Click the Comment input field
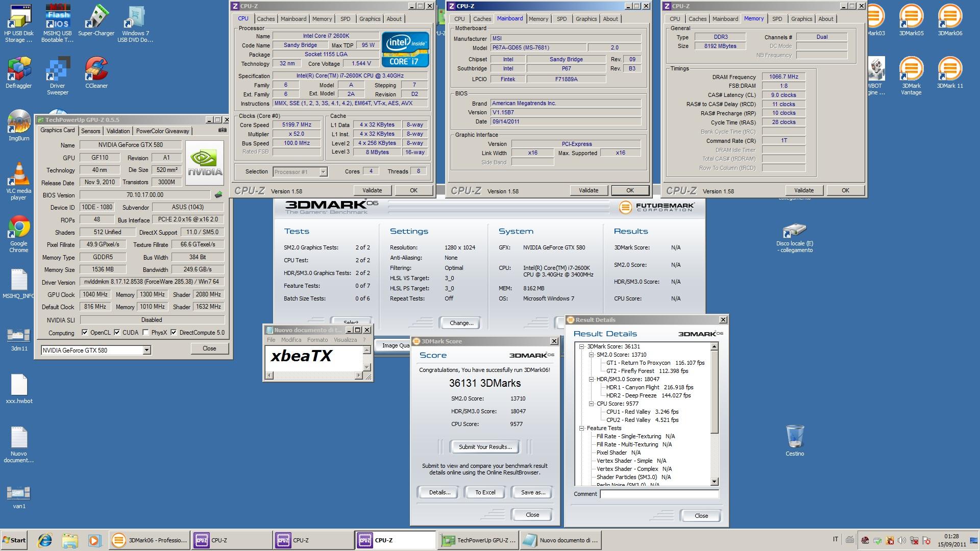Image resolution: width=980 pixels, height=551 pixels. 659,494
